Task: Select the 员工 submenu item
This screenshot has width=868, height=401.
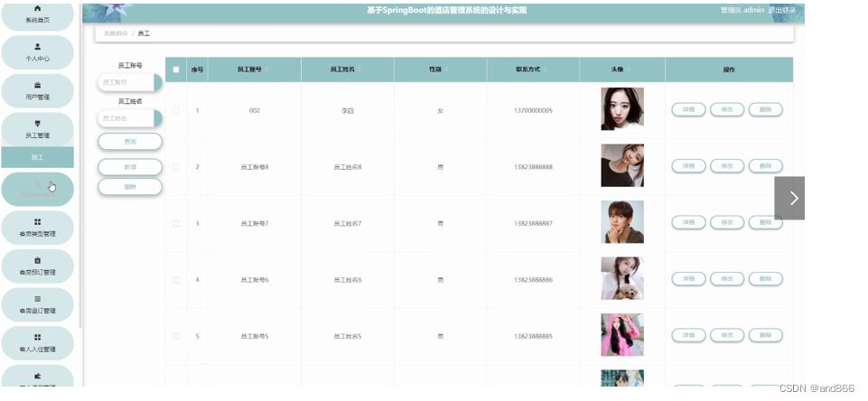Action: pos(38,157)
